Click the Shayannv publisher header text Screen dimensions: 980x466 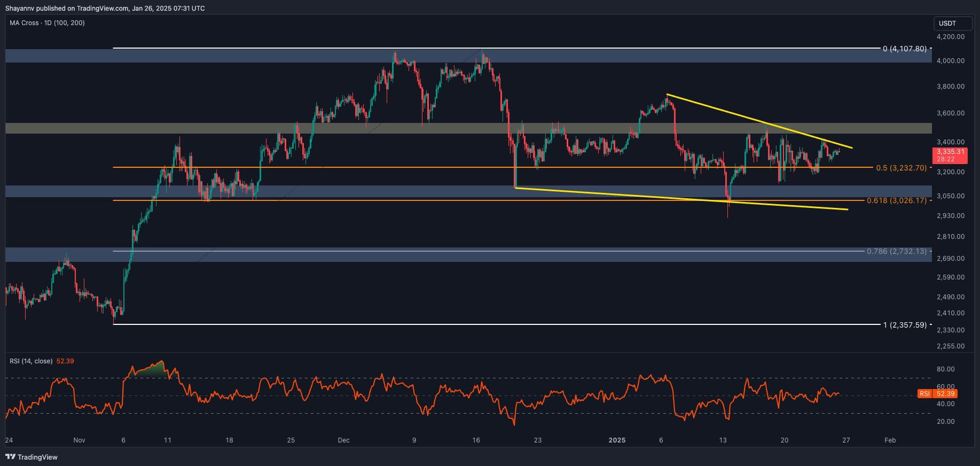pyautogui.click(x=105, y=8)
